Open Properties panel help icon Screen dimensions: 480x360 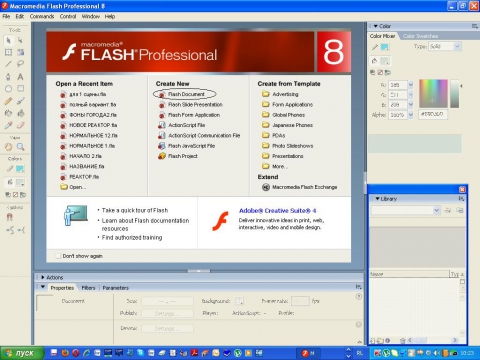click(359, 296)
